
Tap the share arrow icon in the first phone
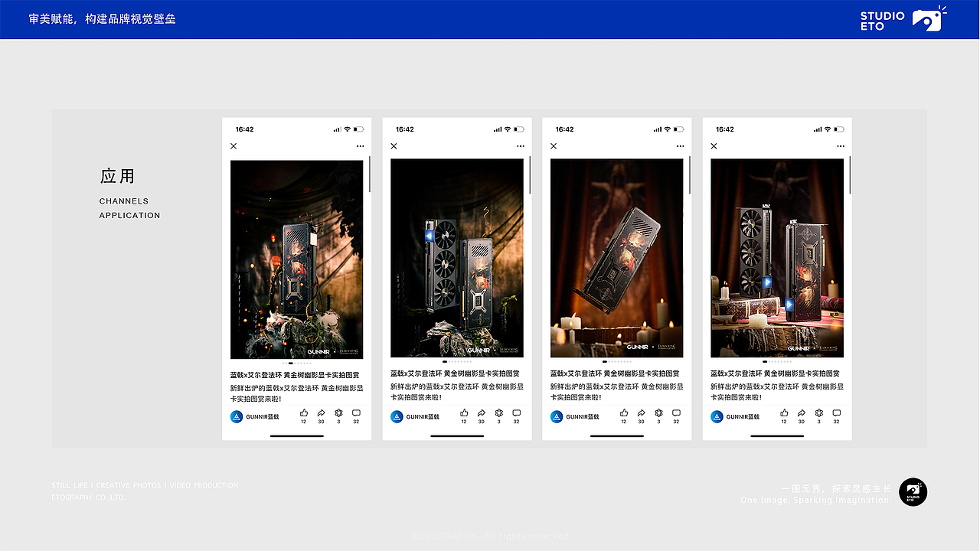pos(321,412)
